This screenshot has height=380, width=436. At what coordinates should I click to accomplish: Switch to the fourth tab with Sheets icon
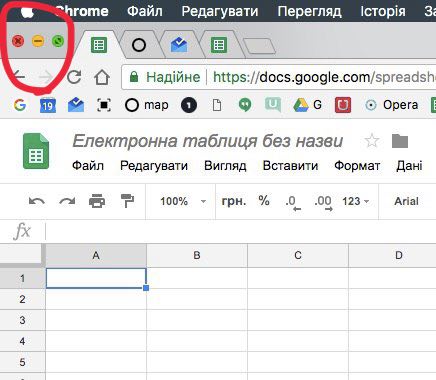pos(219,45)
